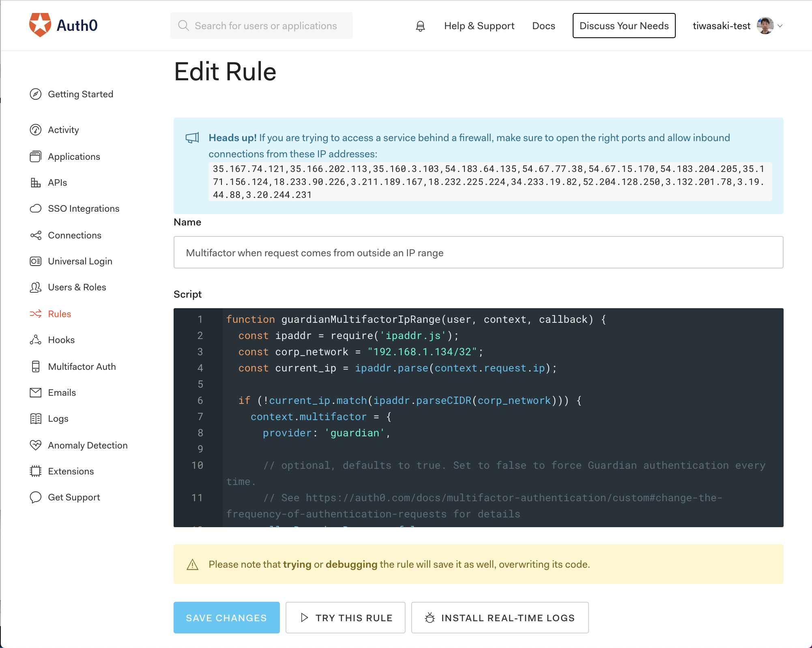Click the Get Support chat icon
812x648 pixels.
point(36,497)
